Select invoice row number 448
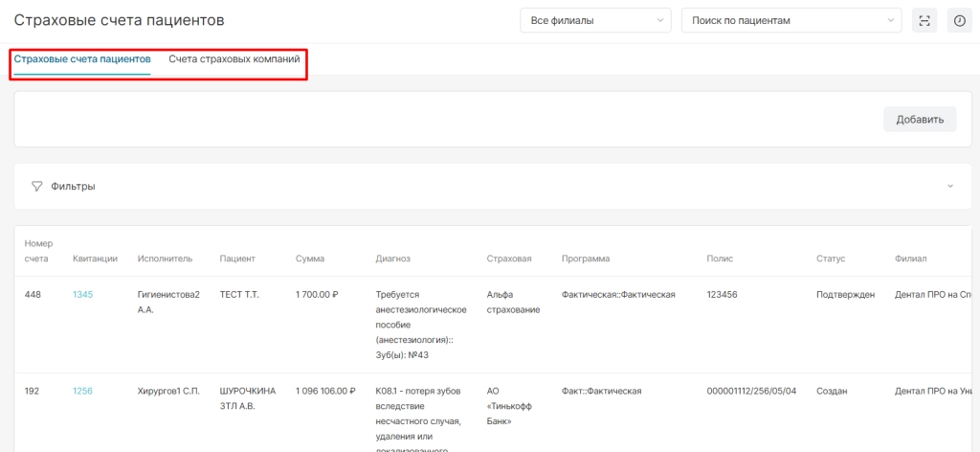This screenshot has width=980, height=452. 33,295
